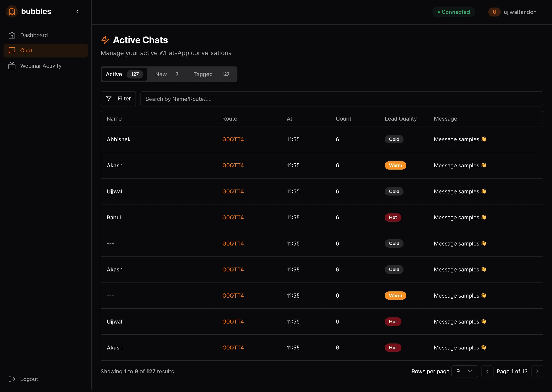Click the bubbles ghost logo icon
This screenshot has height=392, width=552.
(12, 12)
